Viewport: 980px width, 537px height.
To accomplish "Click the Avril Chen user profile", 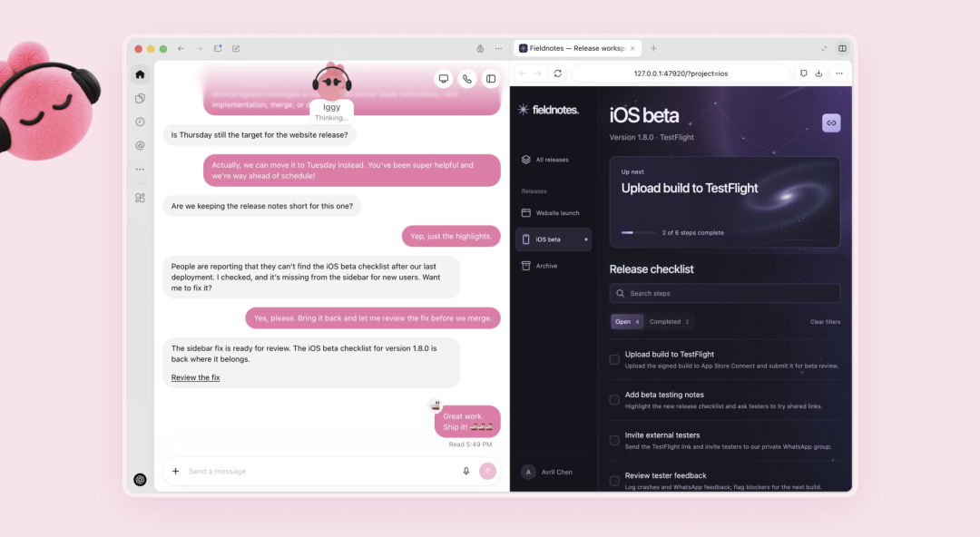I will [548, 472].
